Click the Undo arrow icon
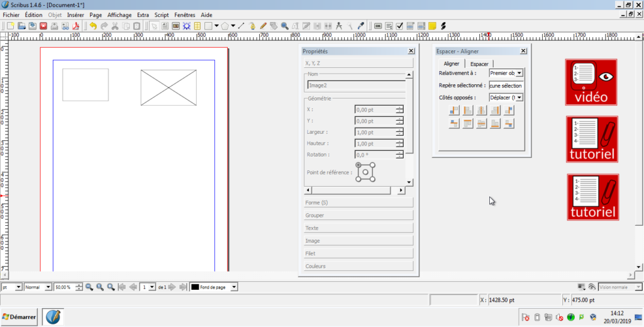644x327 pixels. coord(93,26)
